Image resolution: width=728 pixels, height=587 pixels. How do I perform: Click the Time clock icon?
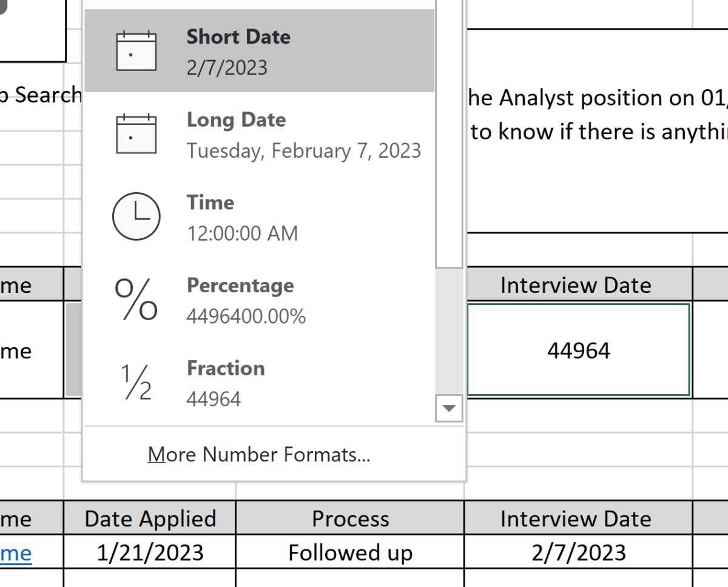tap(136, 216)
